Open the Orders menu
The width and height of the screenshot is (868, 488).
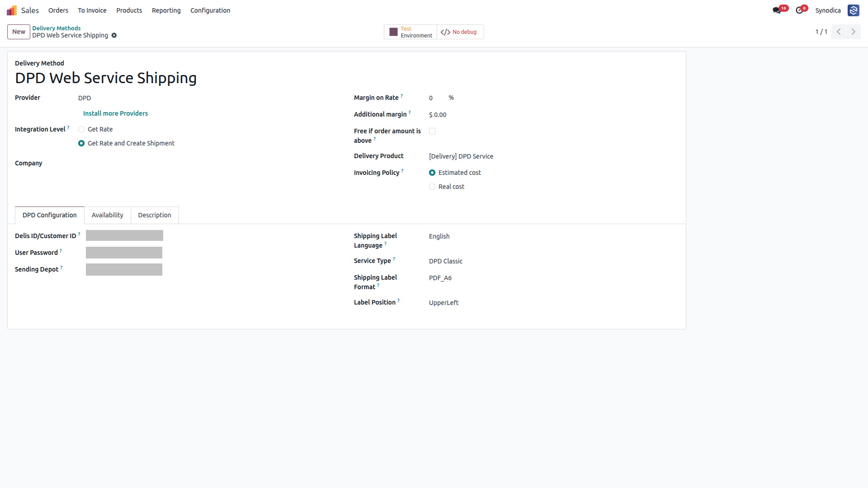[58, 10]
